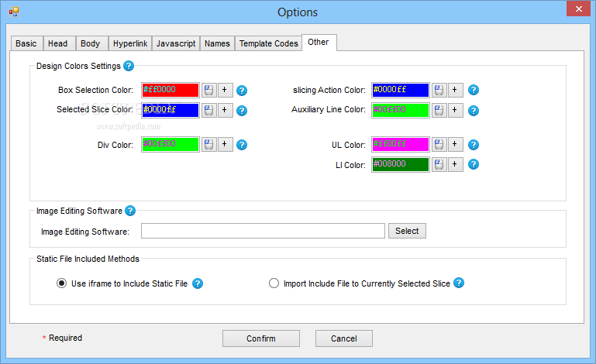Click the plus button for Auxiliary Line Color
The width and height of the screenshot is (596, 364).
[456, 110]
